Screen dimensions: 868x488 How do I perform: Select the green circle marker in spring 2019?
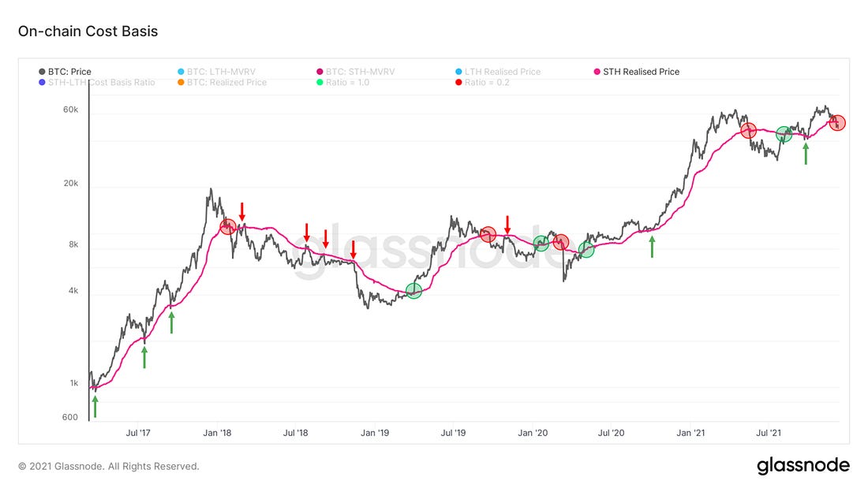point(413,291)
